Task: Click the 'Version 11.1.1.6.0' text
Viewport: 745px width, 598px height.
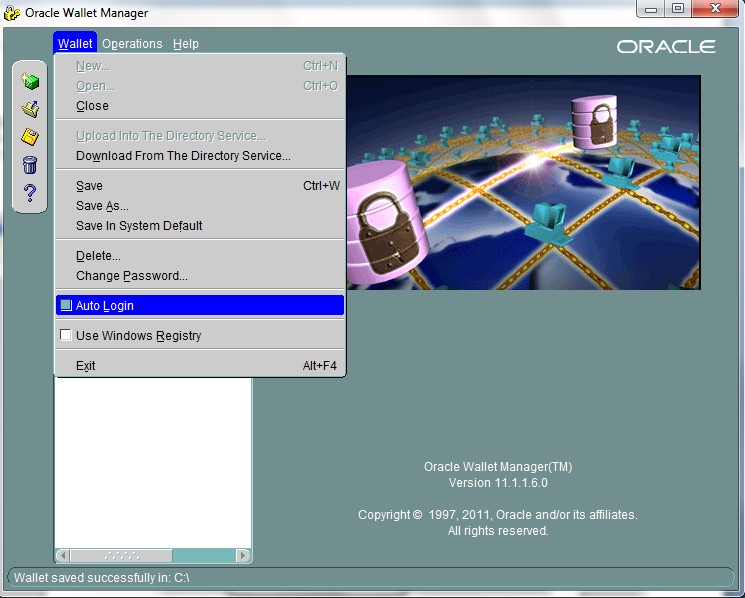Action: [498, 483]
